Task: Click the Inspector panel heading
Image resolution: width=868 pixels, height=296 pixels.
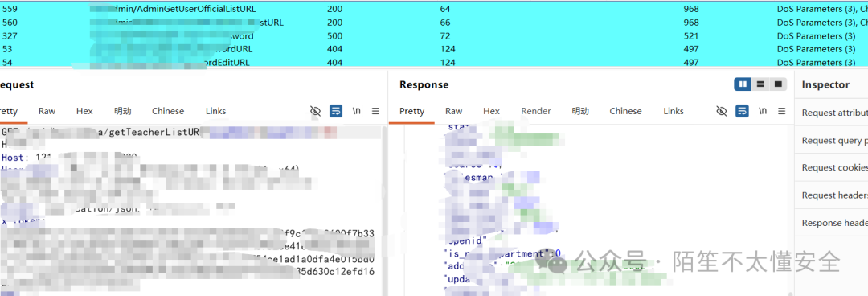Action: point(825,84)
